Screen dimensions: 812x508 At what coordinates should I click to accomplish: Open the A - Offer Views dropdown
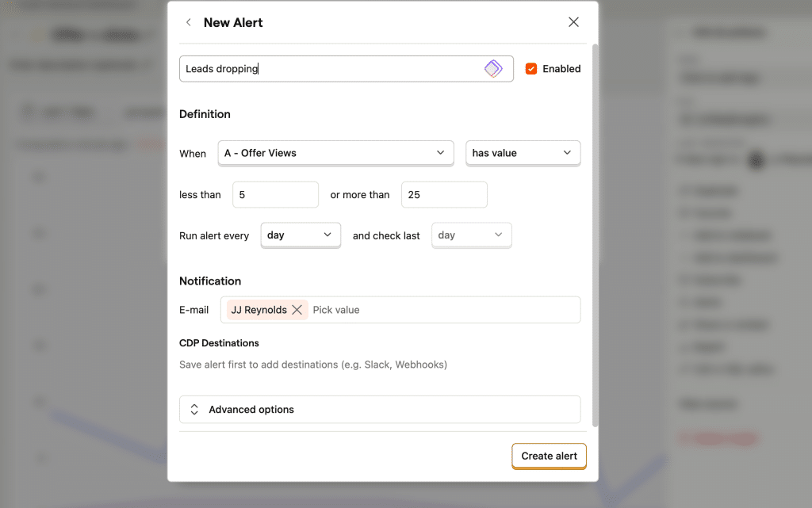[x=335, y=153]
